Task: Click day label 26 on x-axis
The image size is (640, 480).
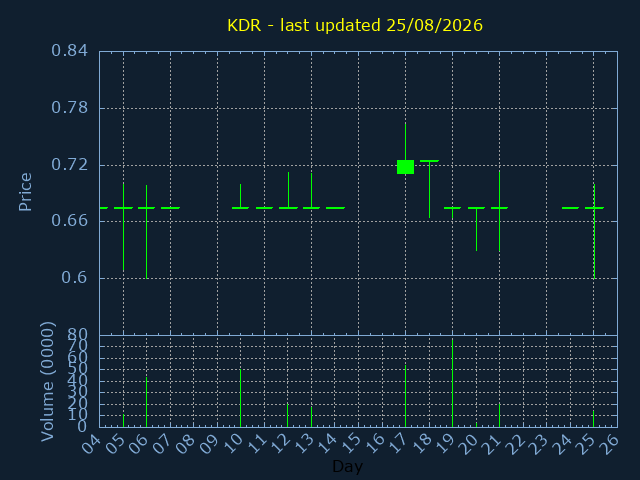Action: tap(609, 444)
